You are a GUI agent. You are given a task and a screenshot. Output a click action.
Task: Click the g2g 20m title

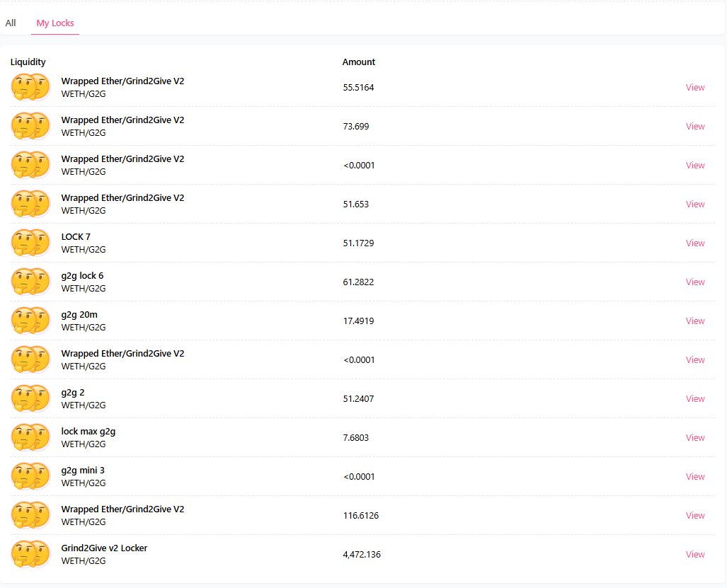pyautogui.click(x=79, y=315)
